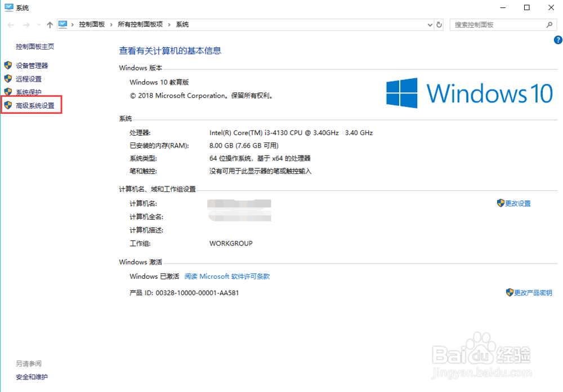Open the address bar history dropdown arrow

pyautogui.click(x=430, y=24)
